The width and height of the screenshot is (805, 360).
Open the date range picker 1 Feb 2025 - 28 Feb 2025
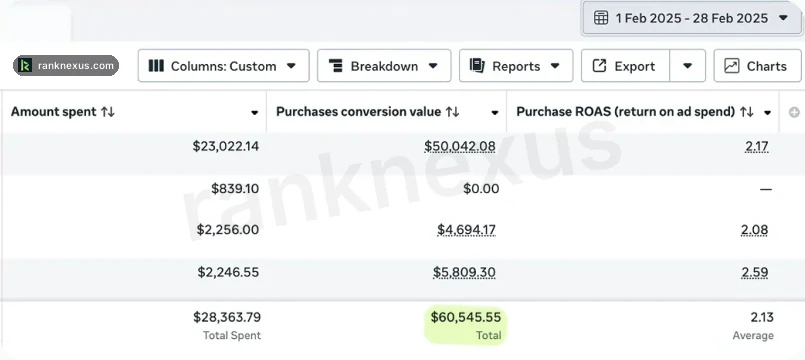tap(692, 18)
